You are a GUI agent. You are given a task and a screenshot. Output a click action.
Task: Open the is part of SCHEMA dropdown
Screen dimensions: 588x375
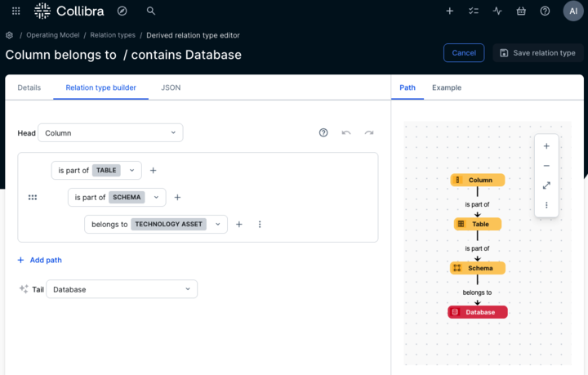(117, 197)
